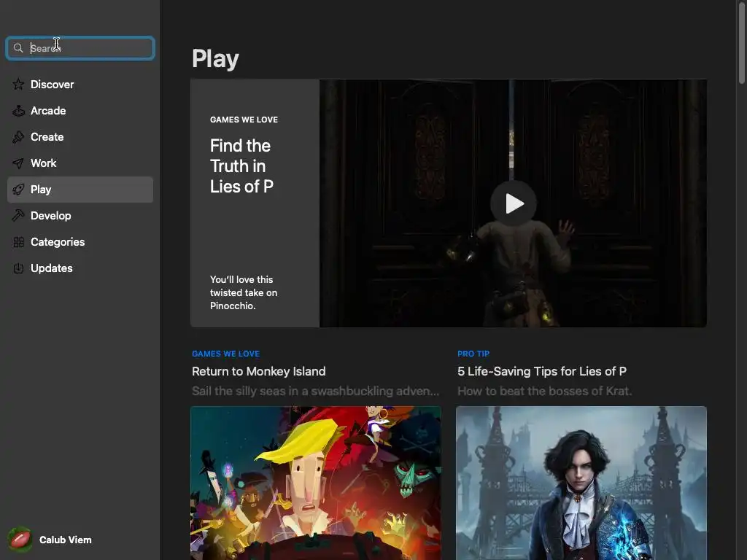Click the magnifying glass search icon
Screen dimensions: 747x560
18,48
